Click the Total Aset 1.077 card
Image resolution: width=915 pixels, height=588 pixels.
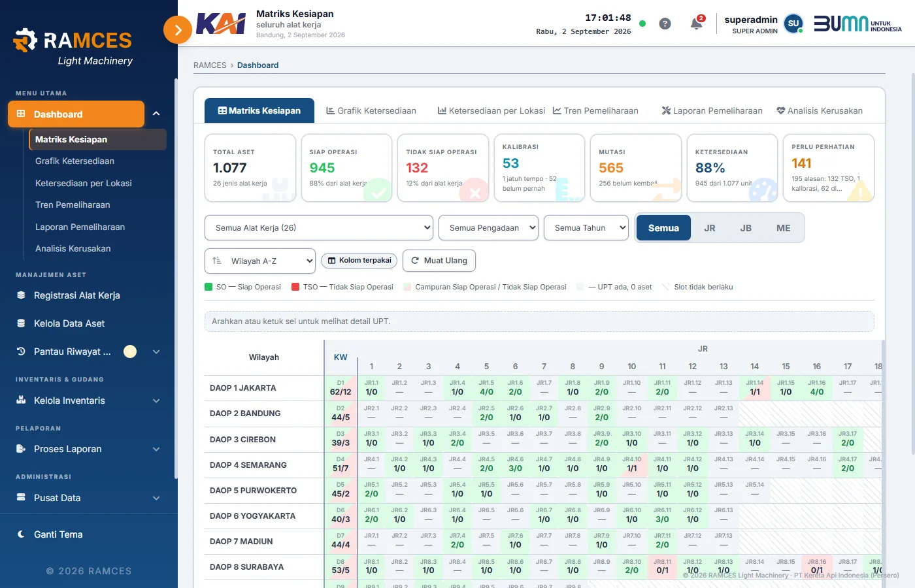[x=250, y=168]
